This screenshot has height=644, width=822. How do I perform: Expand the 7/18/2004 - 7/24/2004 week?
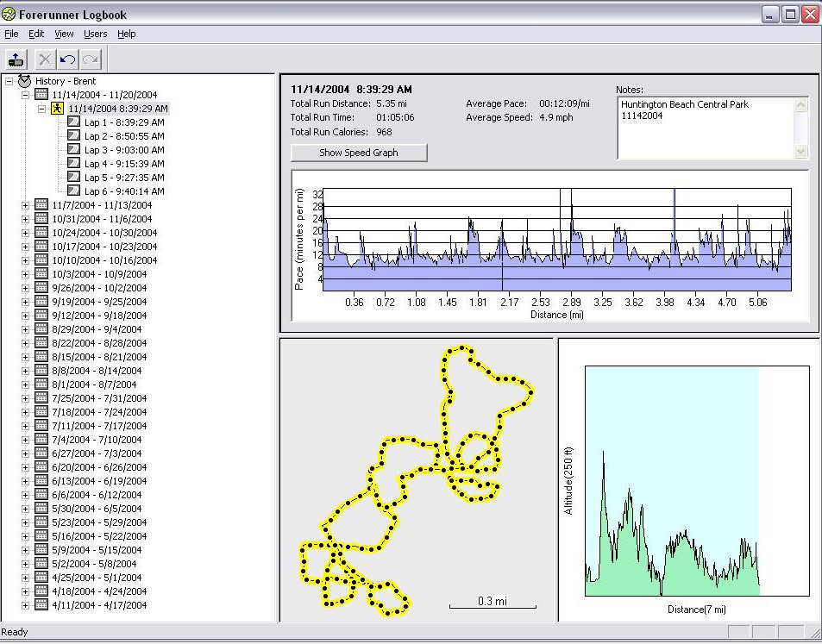(25, 412)
